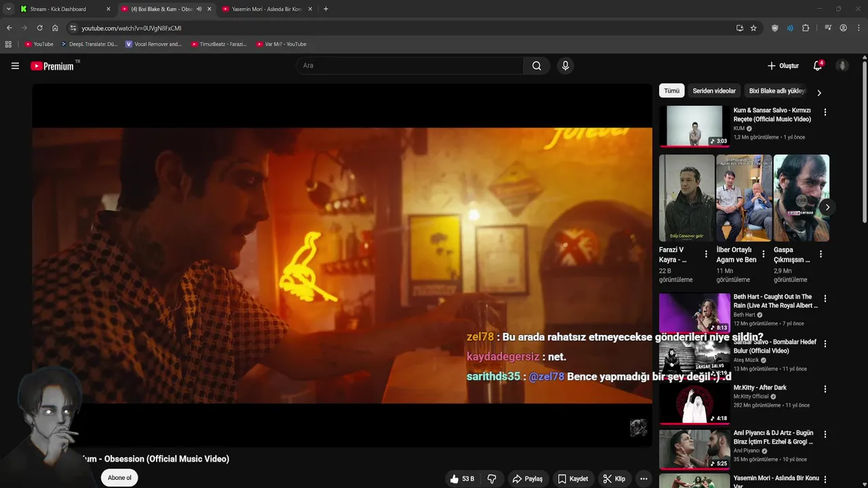The width and height of the screenshot is (868, 488).
Task: Open YouTube notifications bell
Action: pyautogui.click(x=818, y=66)
